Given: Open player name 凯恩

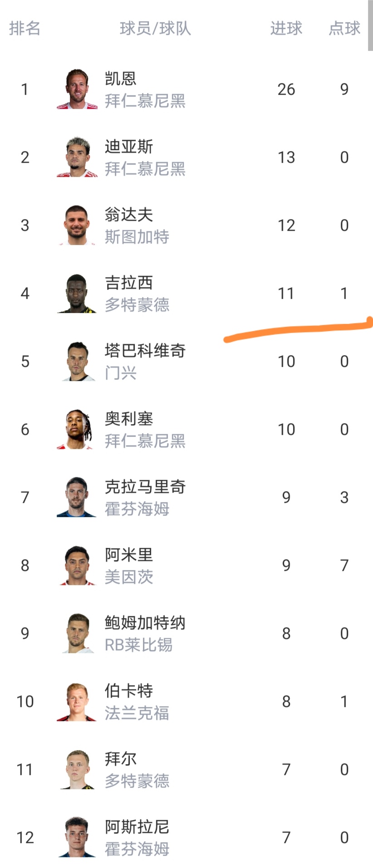Looking at the screenshot, I should click(120, 78).
